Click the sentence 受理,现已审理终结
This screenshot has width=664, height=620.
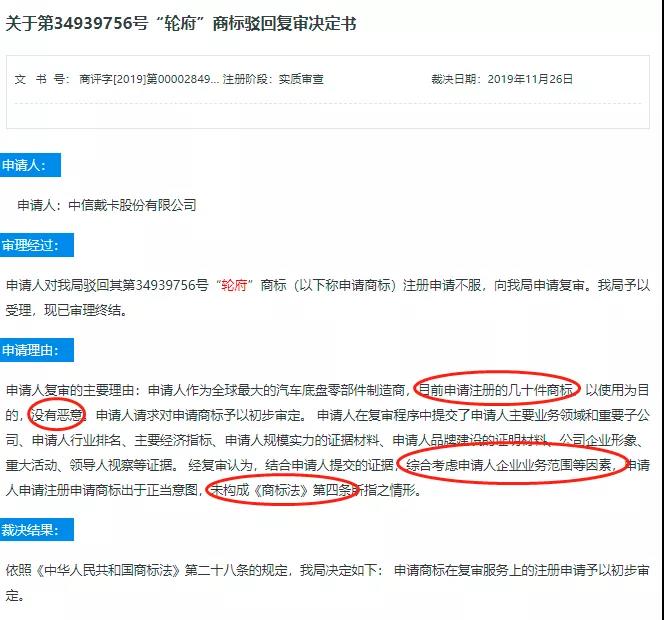point(66,310)
